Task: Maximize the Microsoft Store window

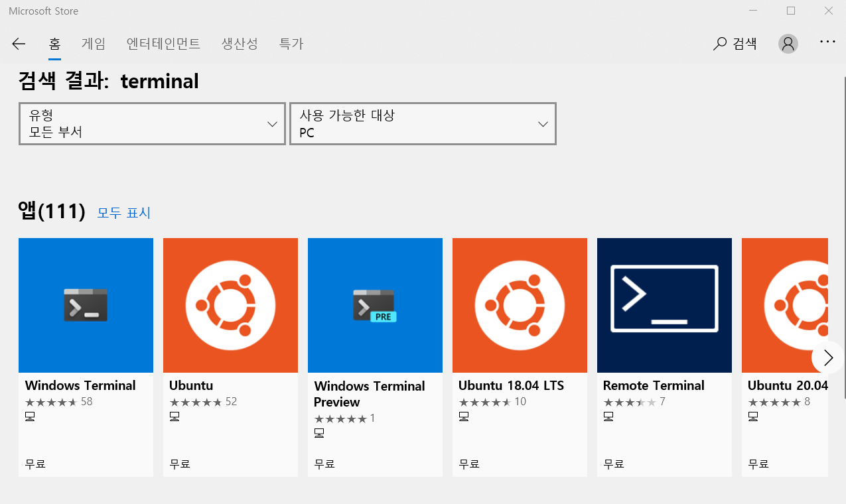Action: click(791, 11)
